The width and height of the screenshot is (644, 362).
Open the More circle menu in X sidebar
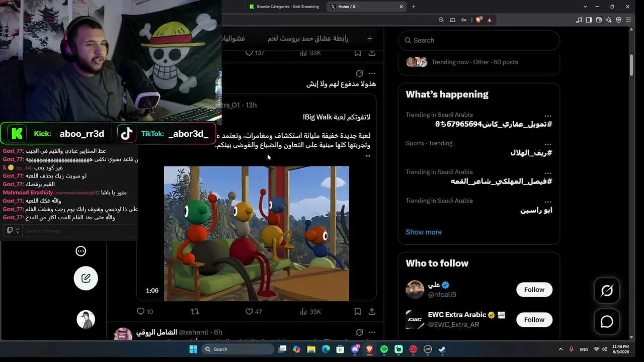[x=80, y=251]
